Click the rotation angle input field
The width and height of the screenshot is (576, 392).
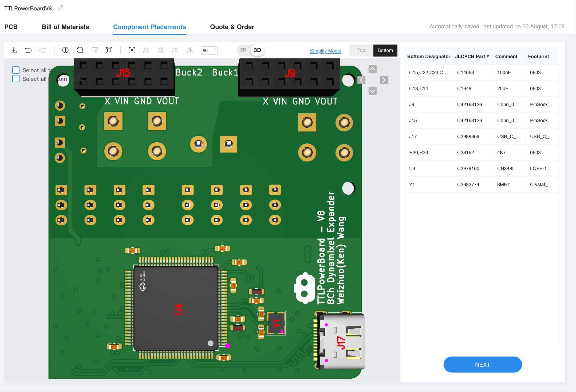point(207,50)
